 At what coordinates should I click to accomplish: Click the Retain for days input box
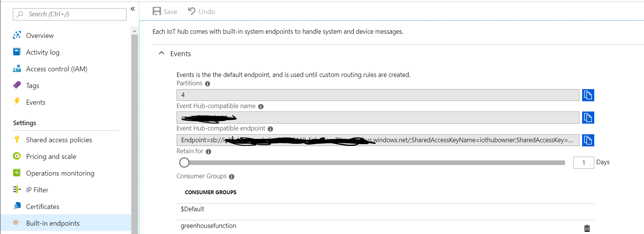pyautogui.click(x=584, y=163)
